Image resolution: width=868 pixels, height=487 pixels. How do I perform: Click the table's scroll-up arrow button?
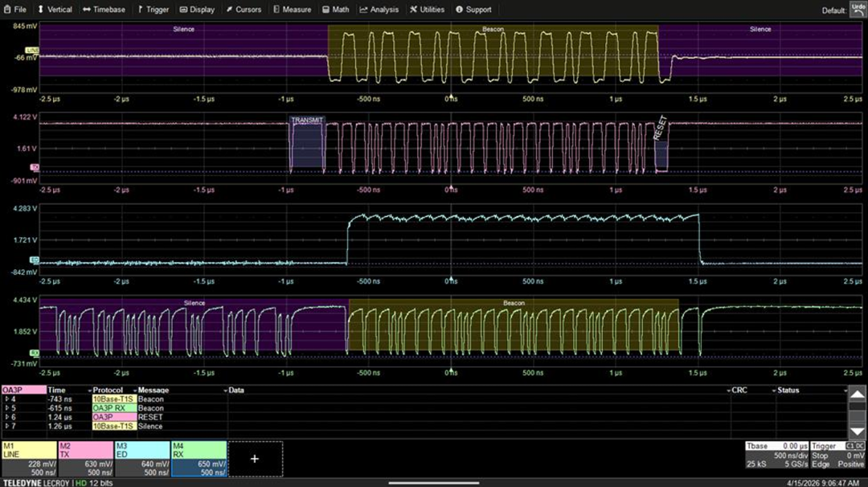coord(857,394)
